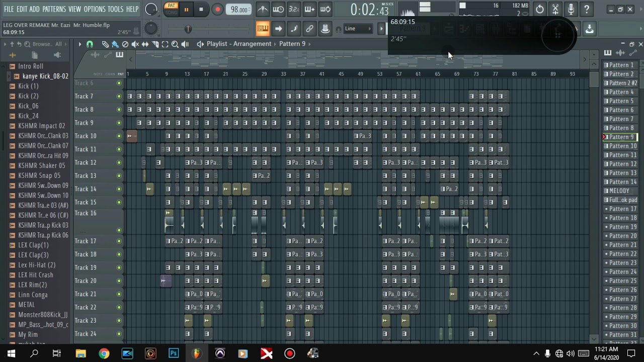Click the link/multilink to controllers icon
This screenshot has height=362, width=644.
(x=309, y=29)
